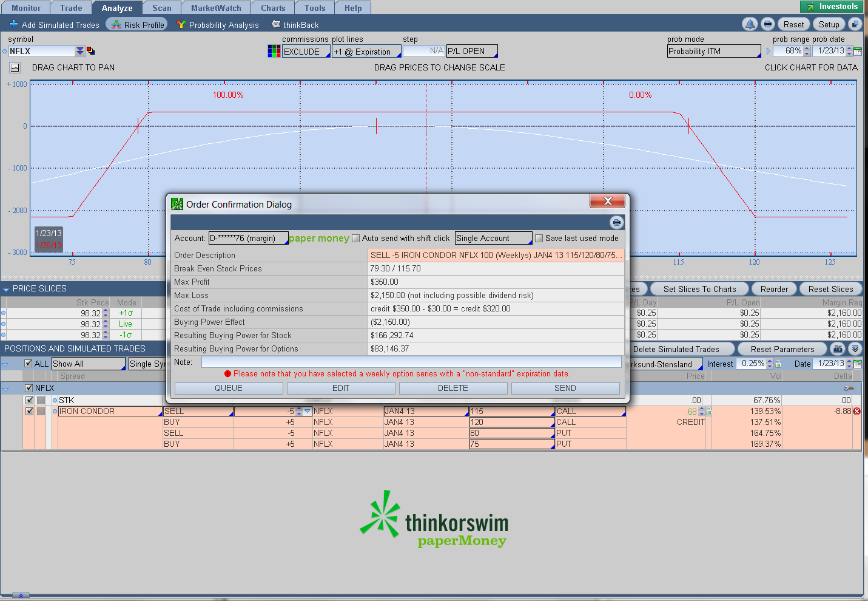Click the alert bell icon in the toolbar
Viewport: 868px width, 601px height.
750,24
